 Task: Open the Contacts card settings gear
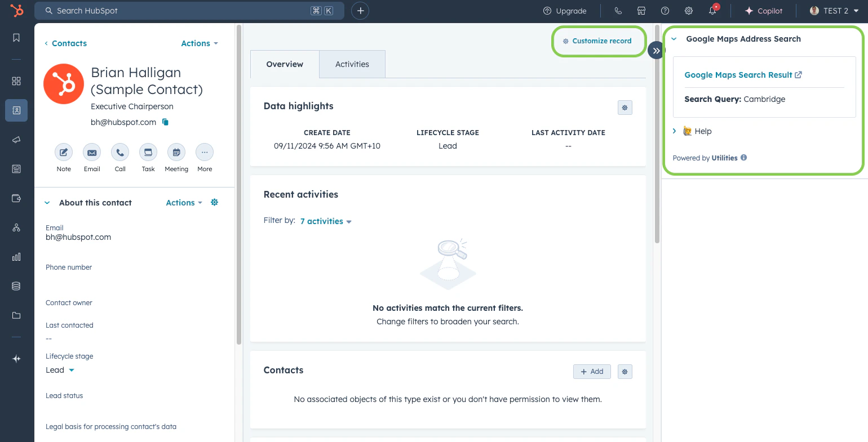click(x=625, y=372)
